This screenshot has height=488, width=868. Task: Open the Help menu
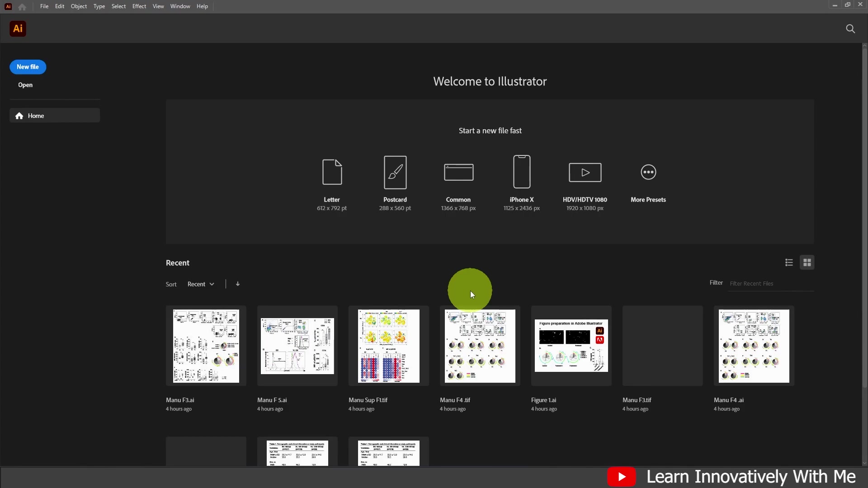tap(202, 6)
